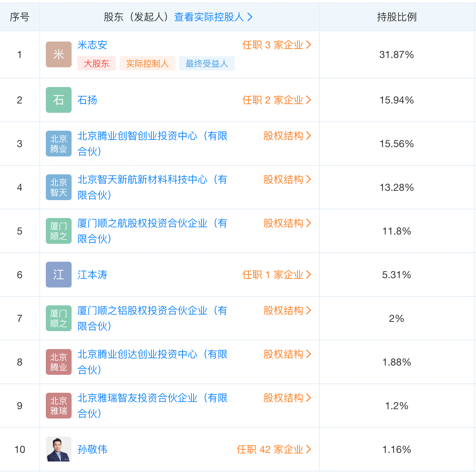
Task: Click the 米 avatar icon for 米志安
Action: click(x=59, y=54)
